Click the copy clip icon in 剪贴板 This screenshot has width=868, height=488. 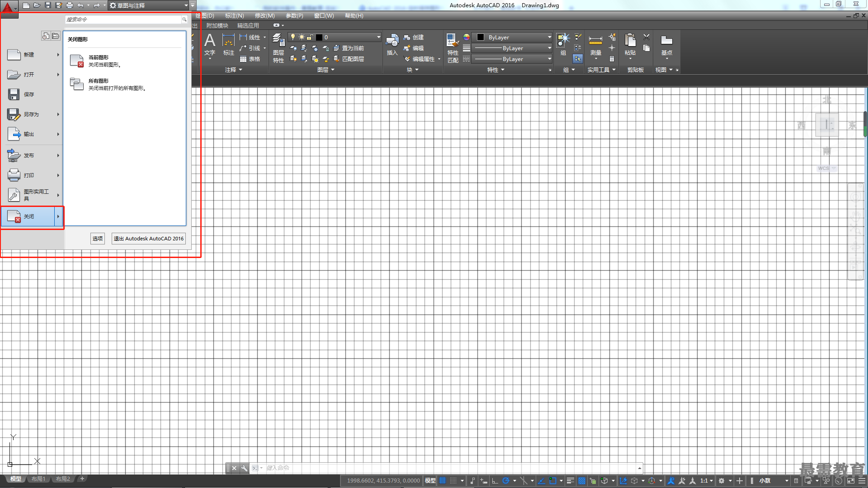click(646, 48)
